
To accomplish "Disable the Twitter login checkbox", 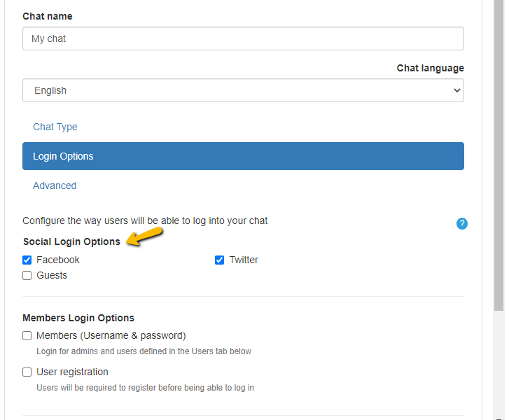I will pyautogui.click(x=220, y=260).
